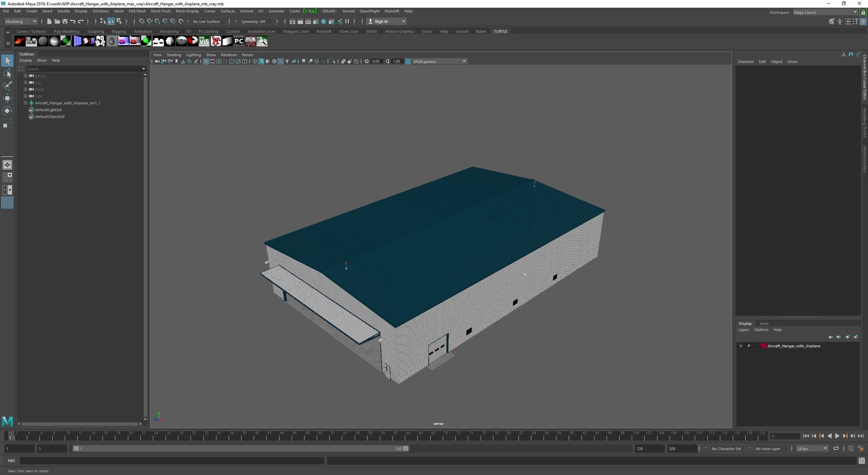Viewport: 868px width, 475px height.
Task: Click the VIS shelf icon
Action: click(x=204, y=41)
